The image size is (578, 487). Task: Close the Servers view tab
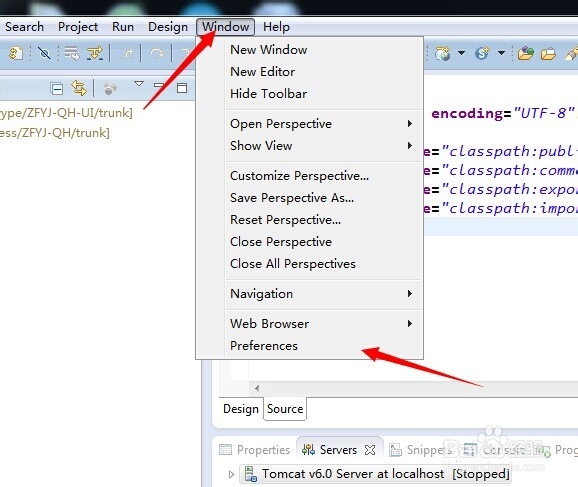pos(370,450)
